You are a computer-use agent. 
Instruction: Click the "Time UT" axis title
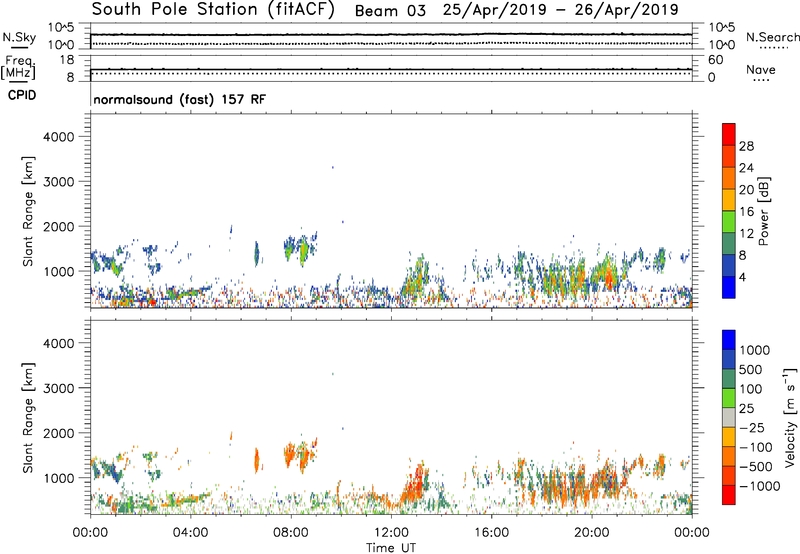(x=391, y=548)
